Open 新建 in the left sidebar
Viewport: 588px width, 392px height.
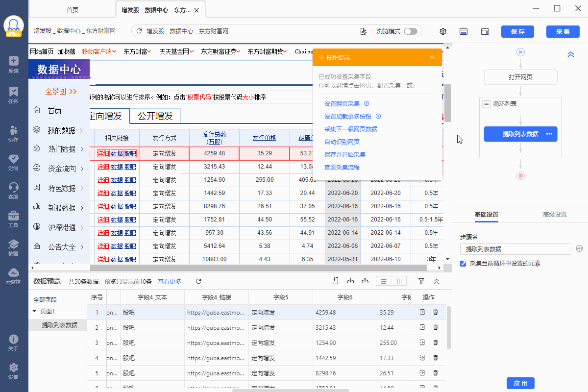(x=14, y=64)
